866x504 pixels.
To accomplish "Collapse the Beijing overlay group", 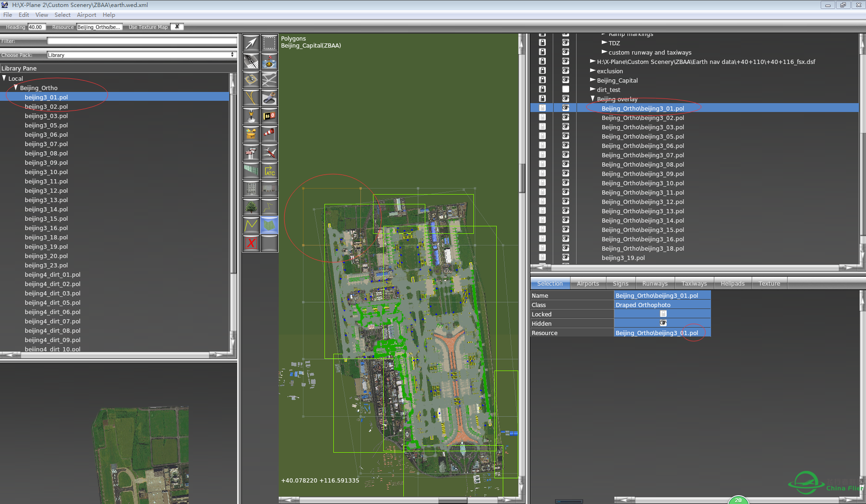I will [x=593, y=98].
